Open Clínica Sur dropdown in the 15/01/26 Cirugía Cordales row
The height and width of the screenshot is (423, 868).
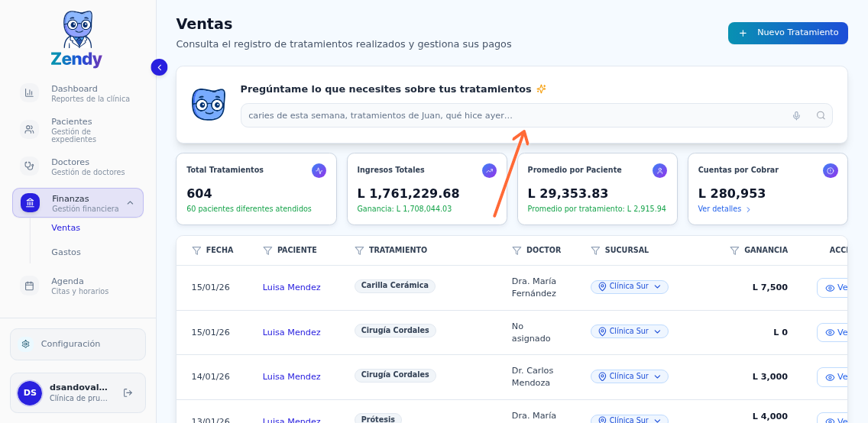click(630, 331)
